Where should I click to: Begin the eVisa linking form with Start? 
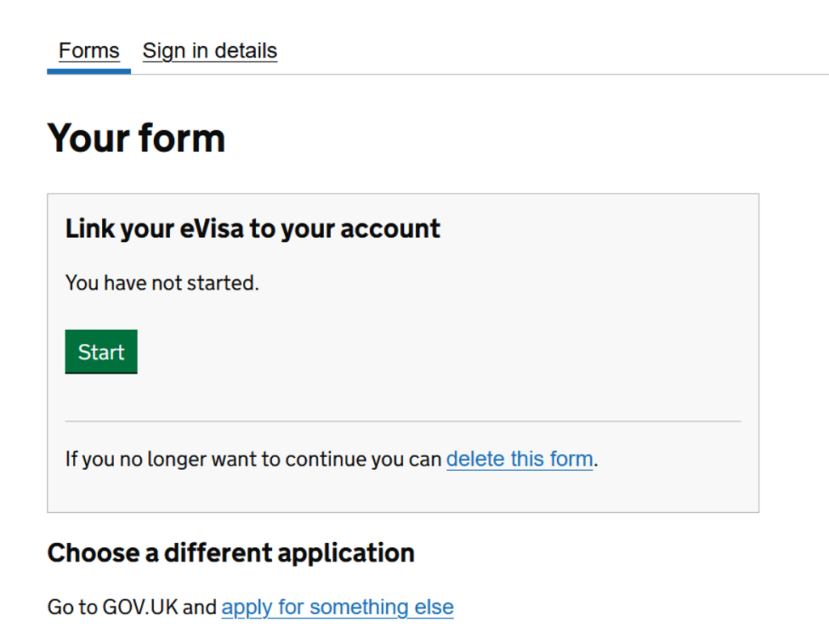[101, 352]
